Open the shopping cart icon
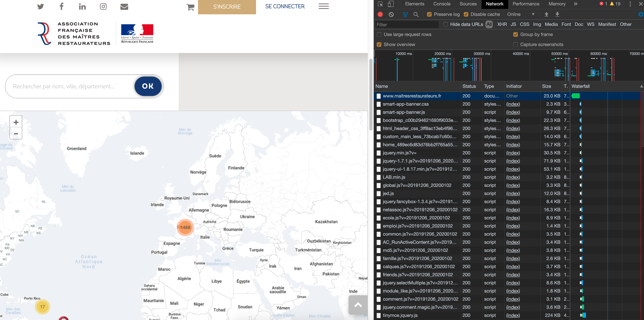 tap(190, 7)
